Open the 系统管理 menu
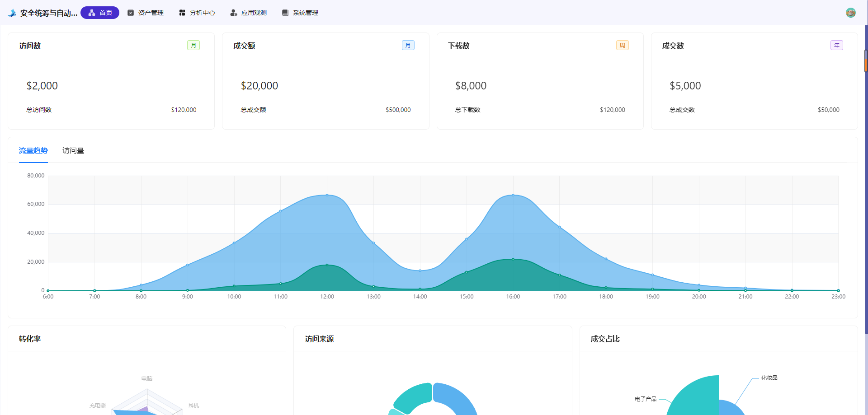The width and height of the screenshot is (868, 415). point(300,13)
